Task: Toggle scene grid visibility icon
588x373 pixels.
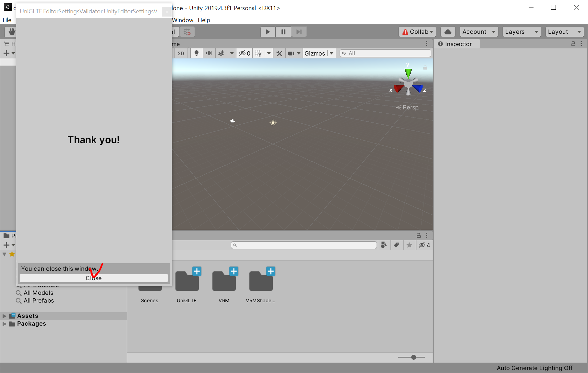Action: coord(258,54)
